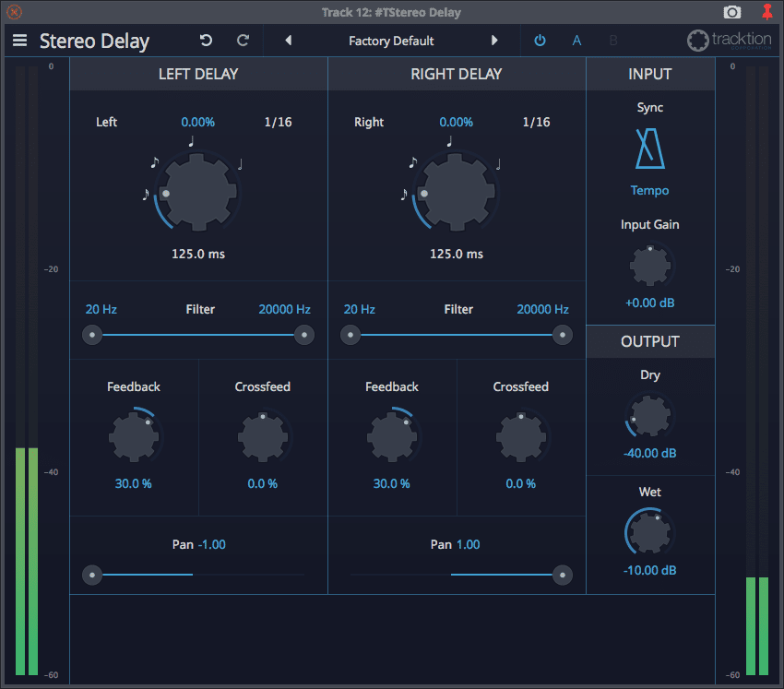This screenshot has width=784, height=689.
Task: Click the Left Delay Pan slider handle
Action: (92, 575)
